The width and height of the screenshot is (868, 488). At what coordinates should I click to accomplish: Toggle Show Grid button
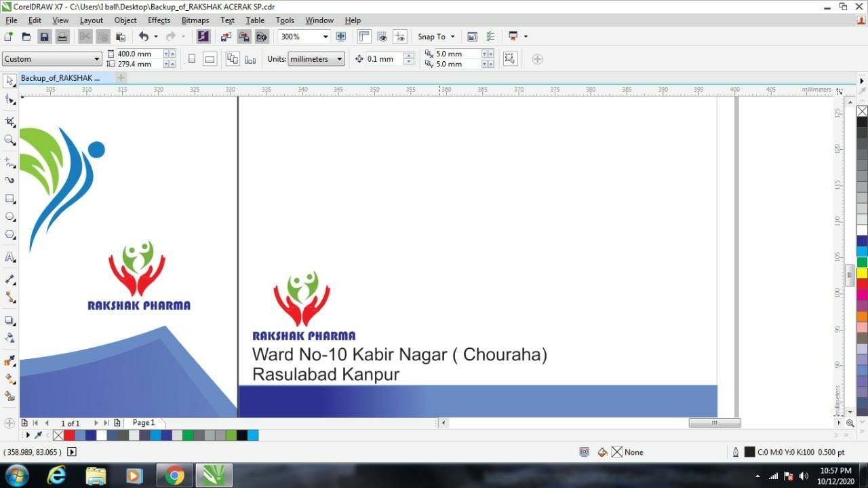[382, 37]
